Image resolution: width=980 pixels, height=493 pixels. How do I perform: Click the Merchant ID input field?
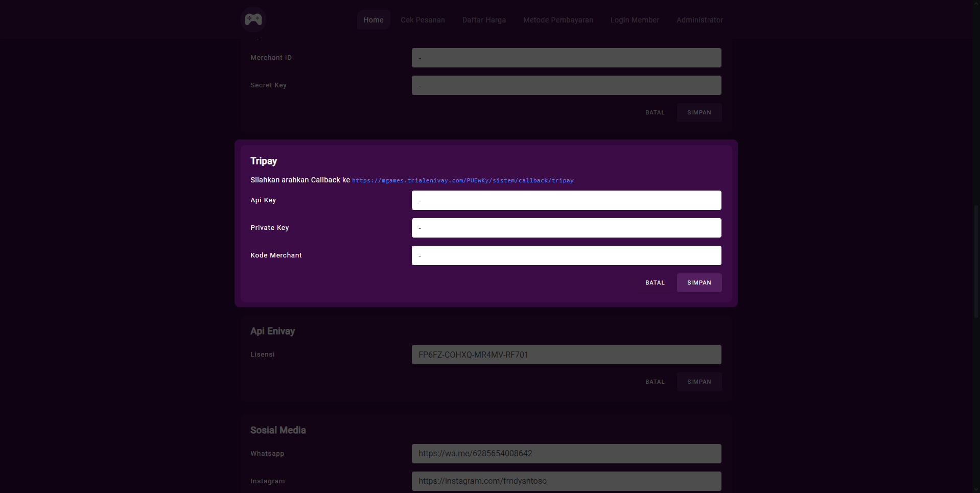click(x=566, y=58)
